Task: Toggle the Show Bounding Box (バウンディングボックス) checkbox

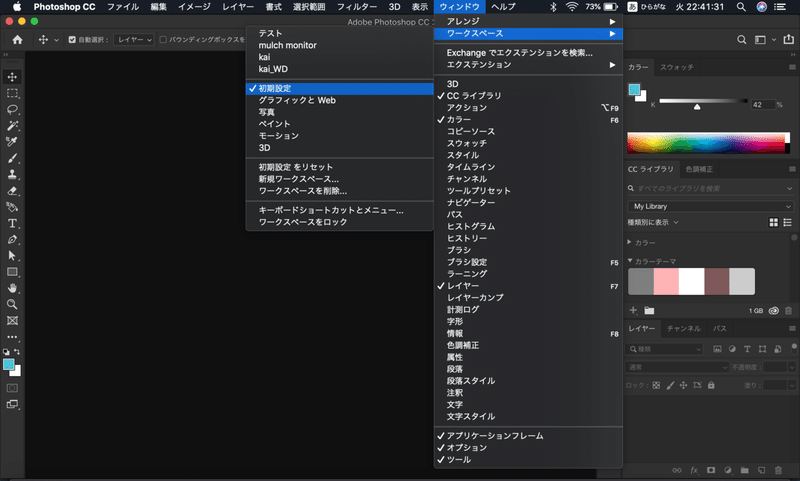Action: (163, 39)
